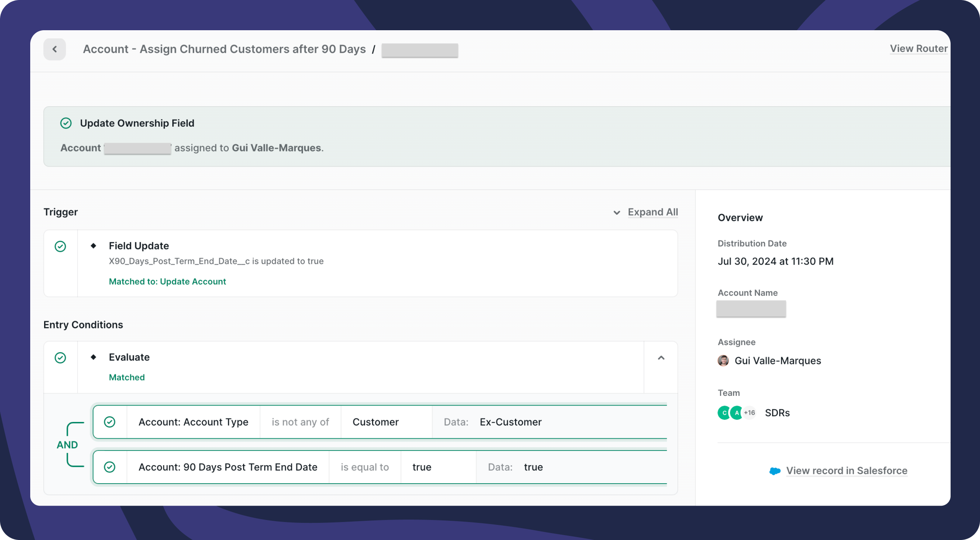Click the Account Type condition check circle
Viewport: 980px width, 540px height.
point(110,422)
